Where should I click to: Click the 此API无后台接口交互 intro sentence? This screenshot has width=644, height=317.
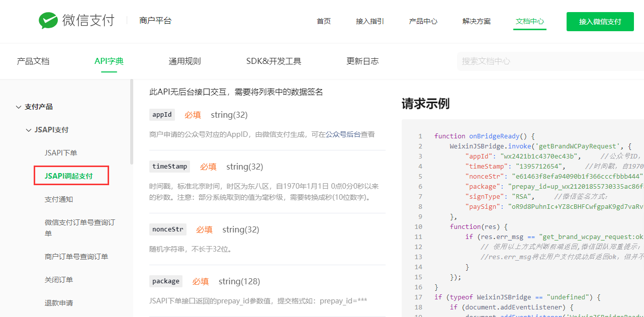tap(236, 92)
